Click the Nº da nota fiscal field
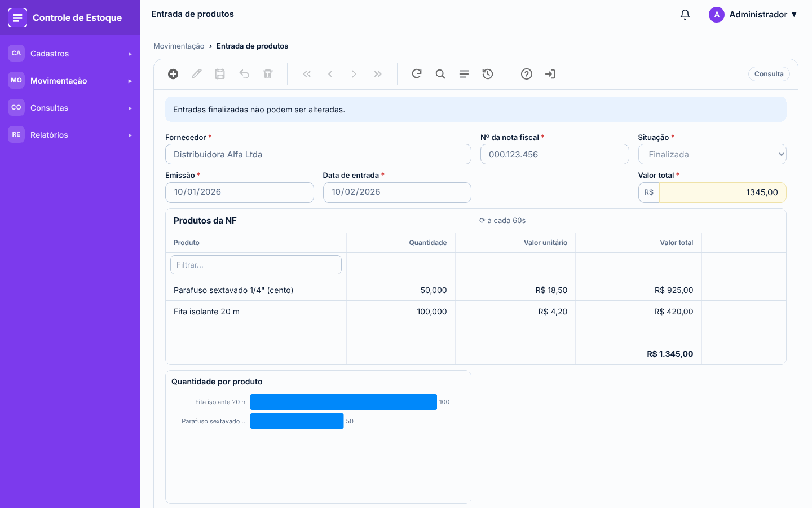This screenshot has width=812, height=508. [x=555, y=154]
